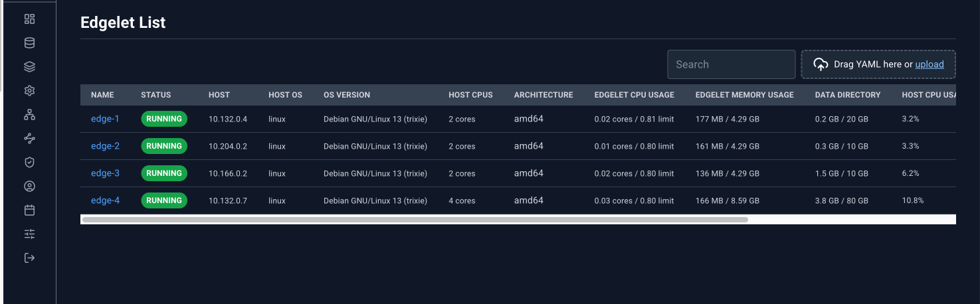
Task: Click the RUNNING badge for edge-2
Action: [164, 146]
